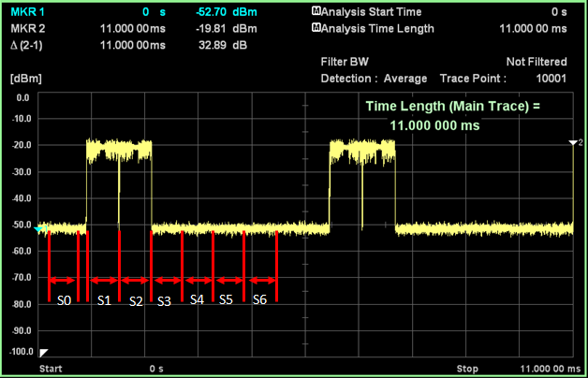Image resolution: width=588 pixels, height=378 pixels.
Task: Click the white reference triangle near -100.0
Action: [44, 353]
